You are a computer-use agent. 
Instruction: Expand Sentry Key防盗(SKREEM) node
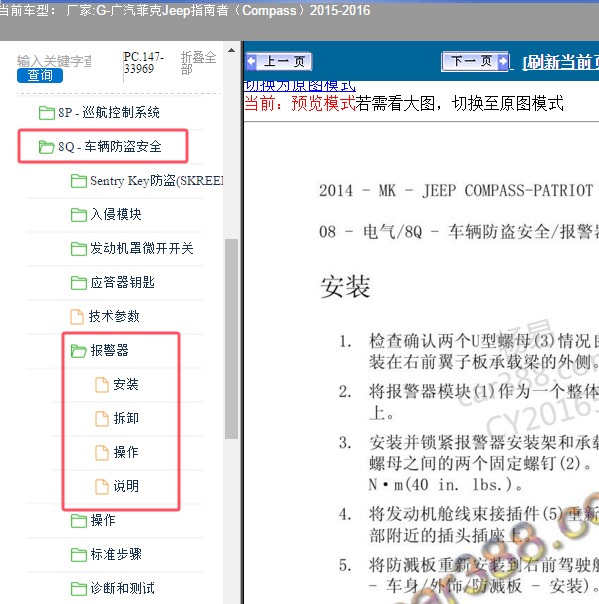pos(156,181)
